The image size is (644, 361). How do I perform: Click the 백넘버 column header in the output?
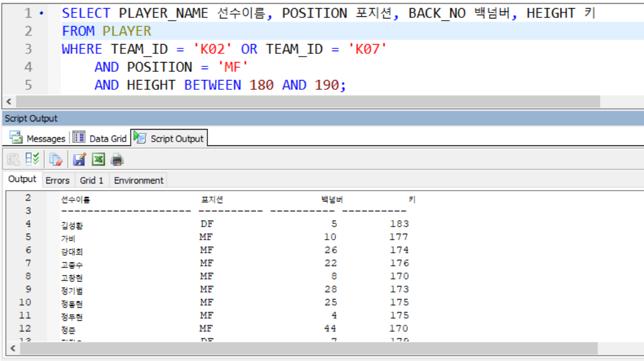click(332, 200)
